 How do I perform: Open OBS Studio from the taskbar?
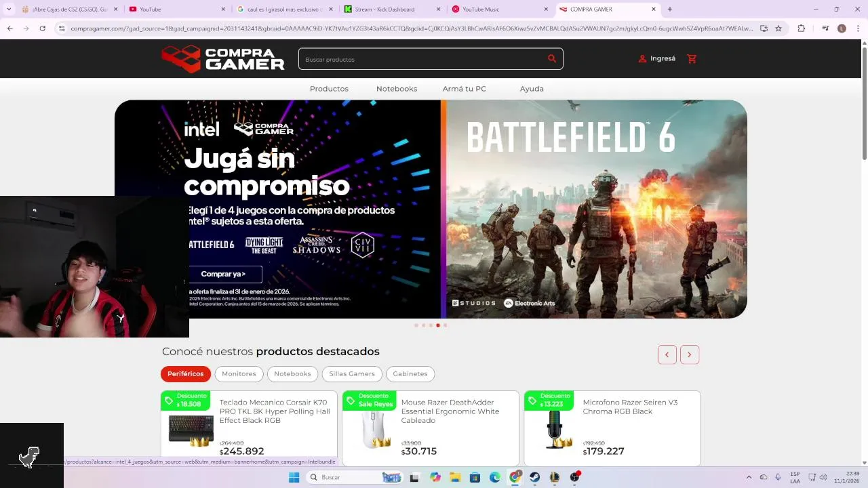tap(575, 477)
